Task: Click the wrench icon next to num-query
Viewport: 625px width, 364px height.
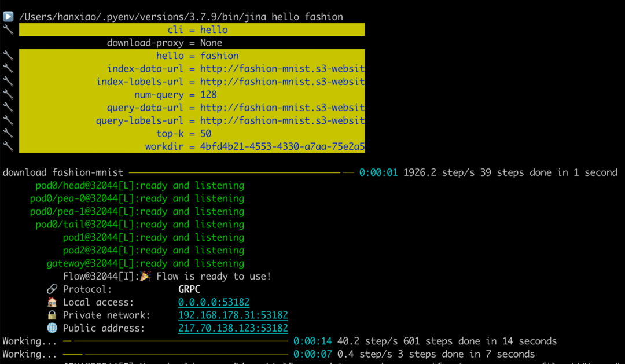Action: point(8,94)
